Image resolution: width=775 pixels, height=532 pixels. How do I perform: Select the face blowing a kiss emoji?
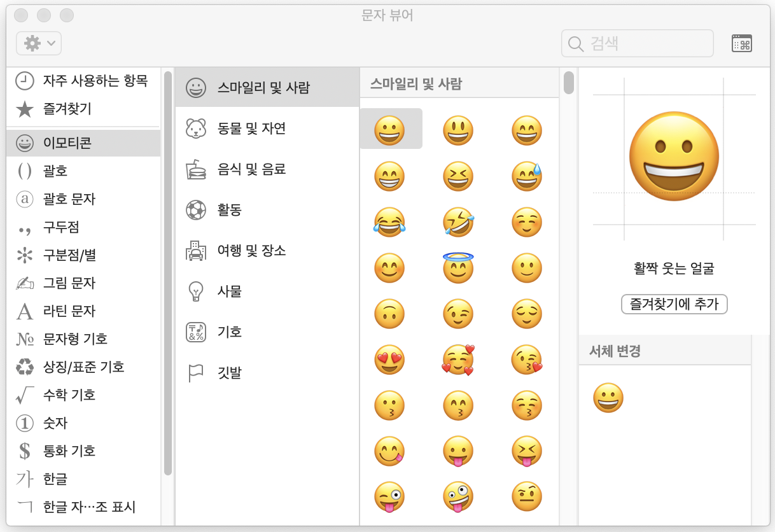[x=527, y=360]
